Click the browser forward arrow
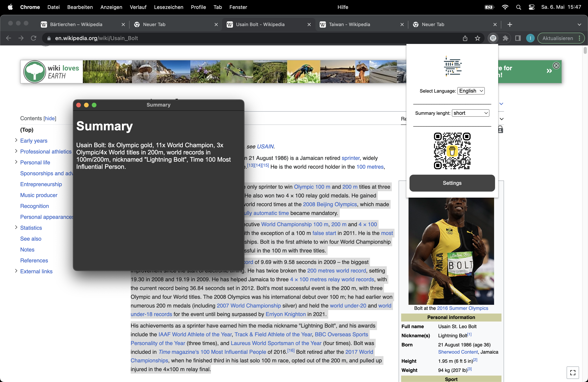Screen dimensions: 588x382 pyautogui.click(x=21, y=38)
